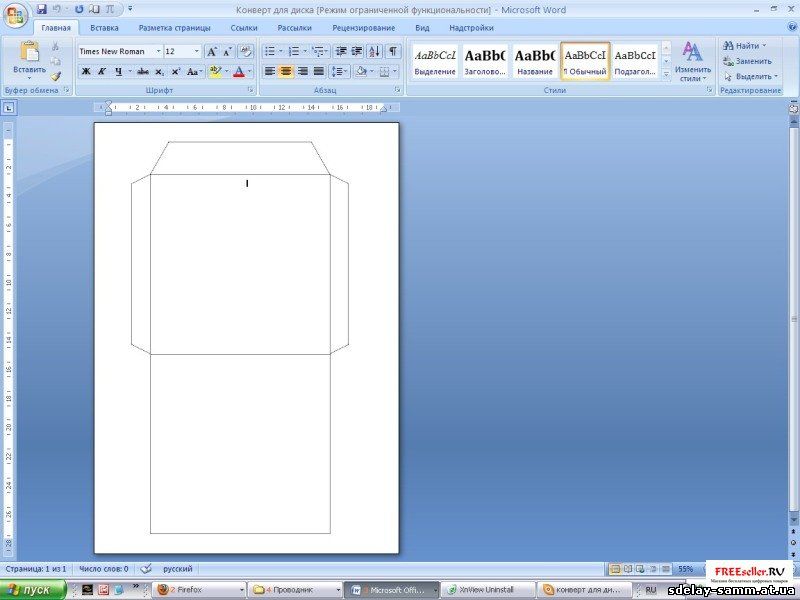Open the Вставка ribbon tab
This screenshot has height=600, width=800.
point(105,28)
